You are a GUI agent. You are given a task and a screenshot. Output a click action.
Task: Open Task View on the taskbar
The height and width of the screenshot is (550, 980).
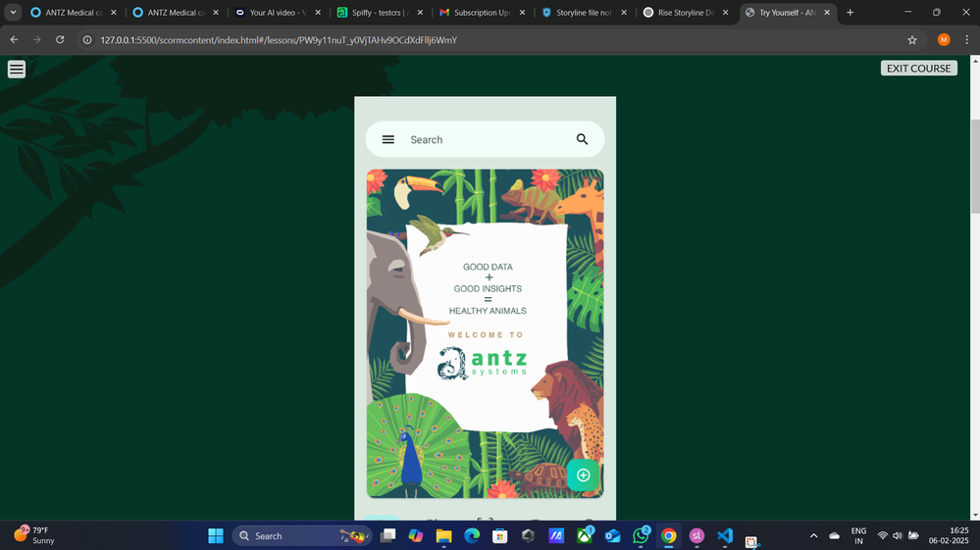[388, 535]
